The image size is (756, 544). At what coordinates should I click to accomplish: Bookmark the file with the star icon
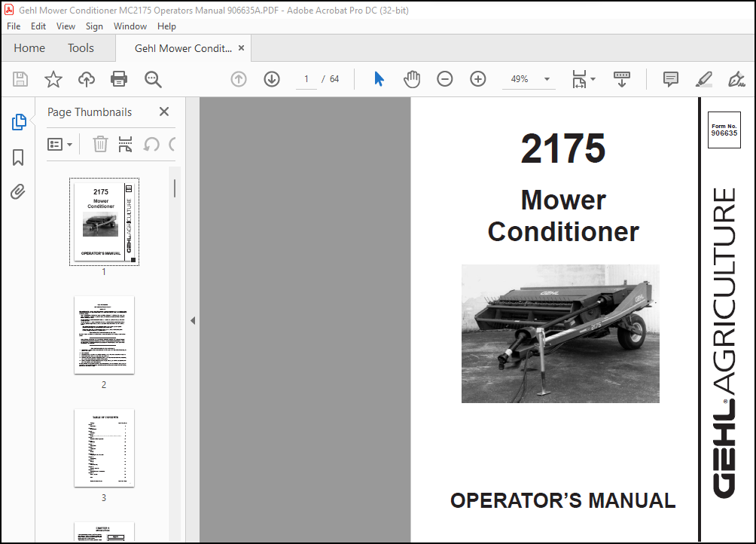53,79
